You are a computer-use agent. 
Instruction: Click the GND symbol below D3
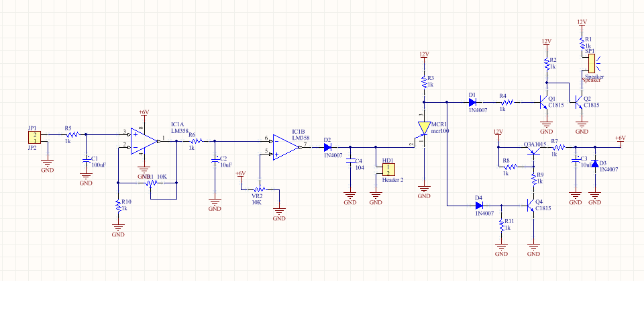click(595, 196)
